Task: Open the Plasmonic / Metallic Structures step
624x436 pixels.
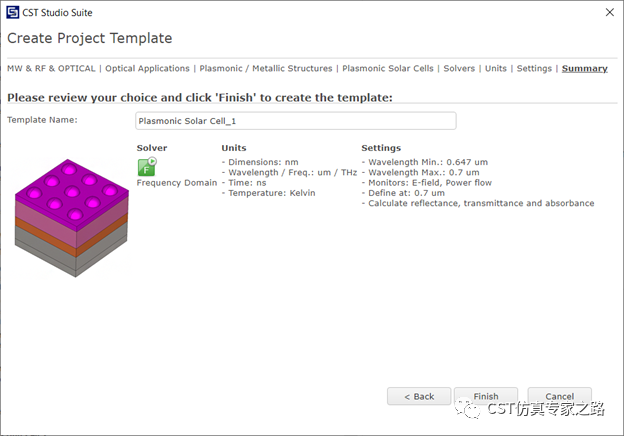Action: point(266,69)
